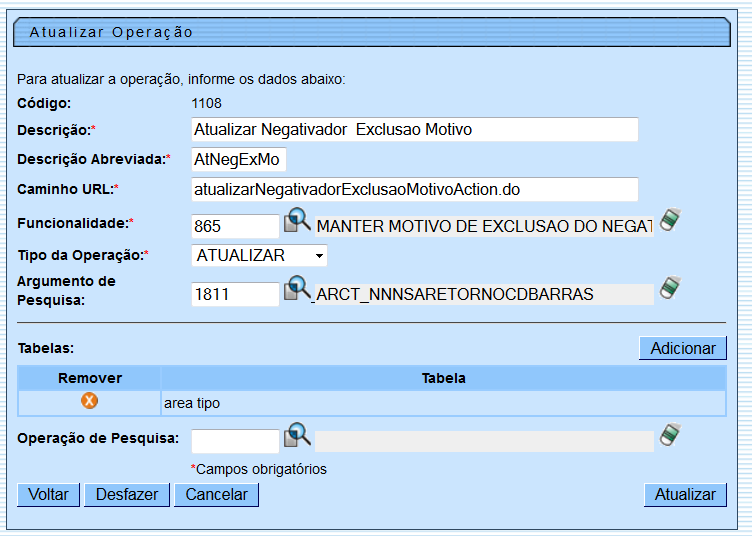Submit the form with Atualizar button

click(x=685, y=494)
